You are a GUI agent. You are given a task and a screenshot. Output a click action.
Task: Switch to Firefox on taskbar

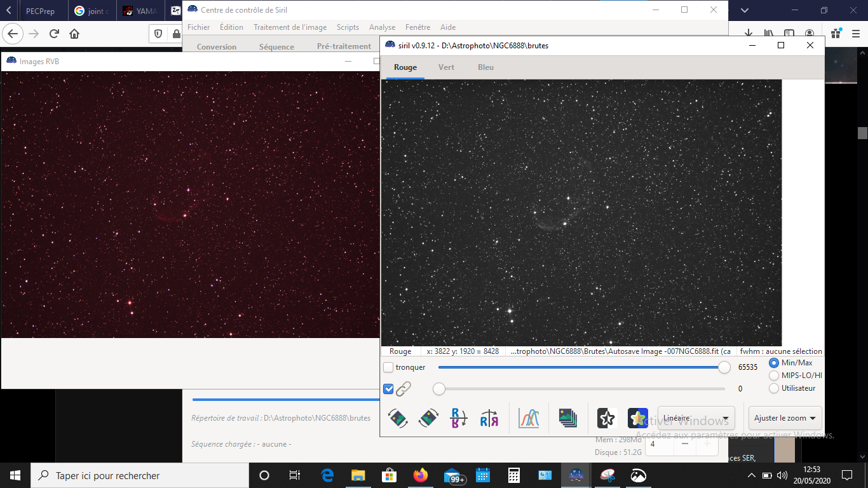[x=420, y=475]
